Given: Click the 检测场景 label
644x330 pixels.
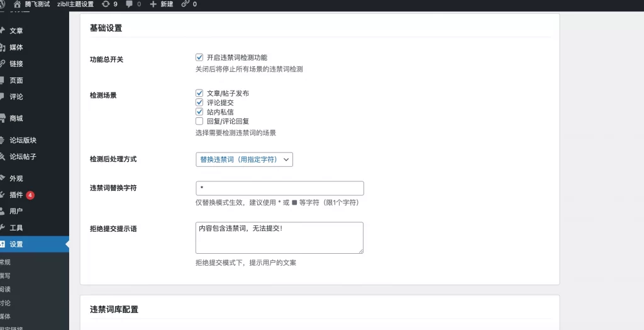Looking at the screenshot, I should pos(103,95).
